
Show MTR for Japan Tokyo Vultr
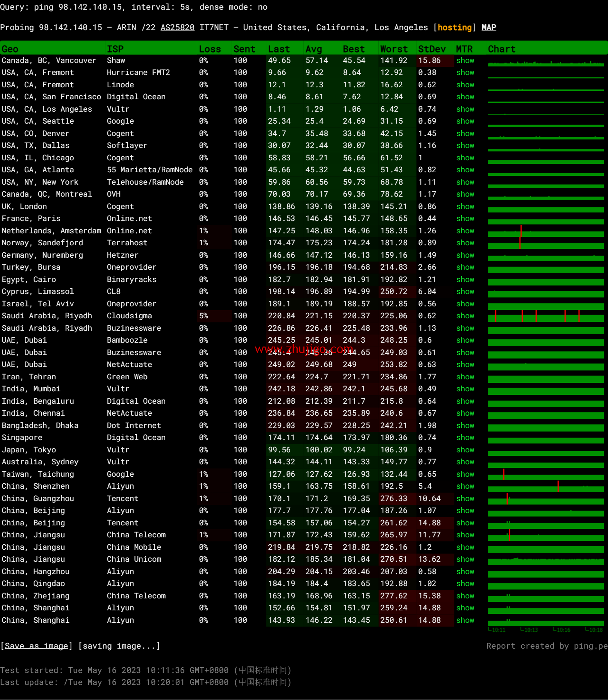(465, 450)
